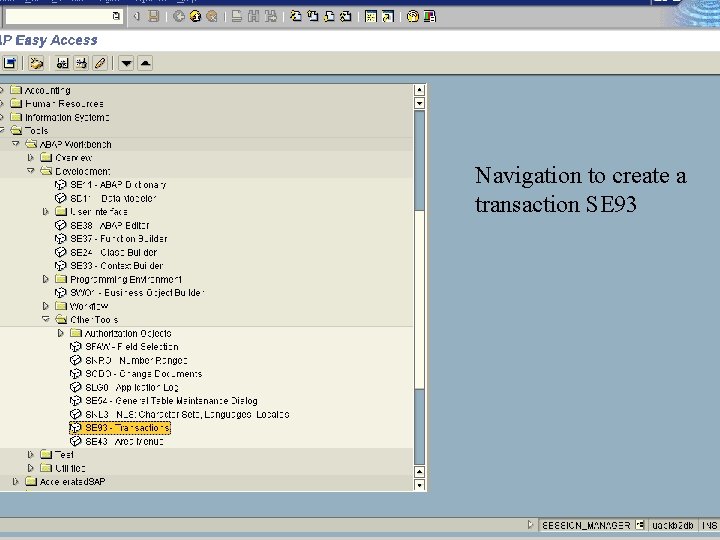Select SE33 - Context Builder

(117, 266)
